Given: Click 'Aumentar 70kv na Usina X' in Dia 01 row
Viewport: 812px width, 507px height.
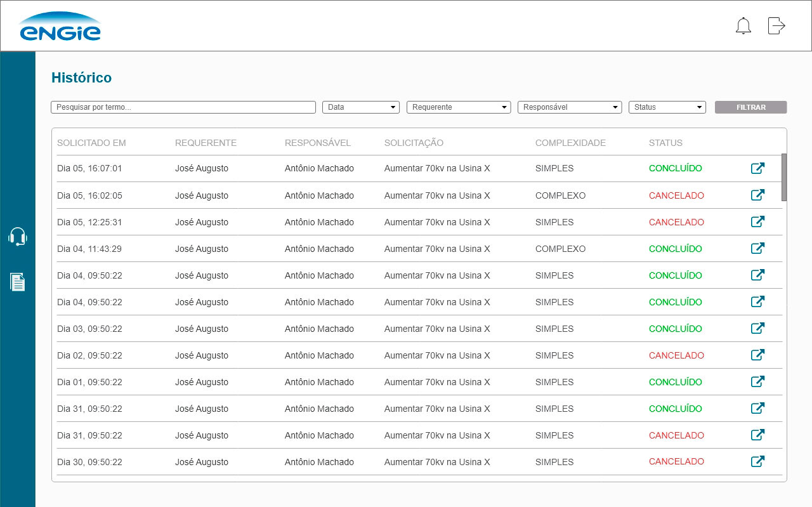Looking at the screenshot, I should pyautogui.click(x=437, y=382).
